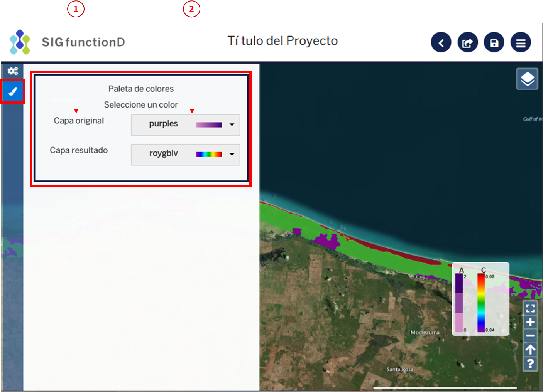Screen dimensions: 543x392
Task: Click the SIGfunctionD logo
Action: click(67, 42)
